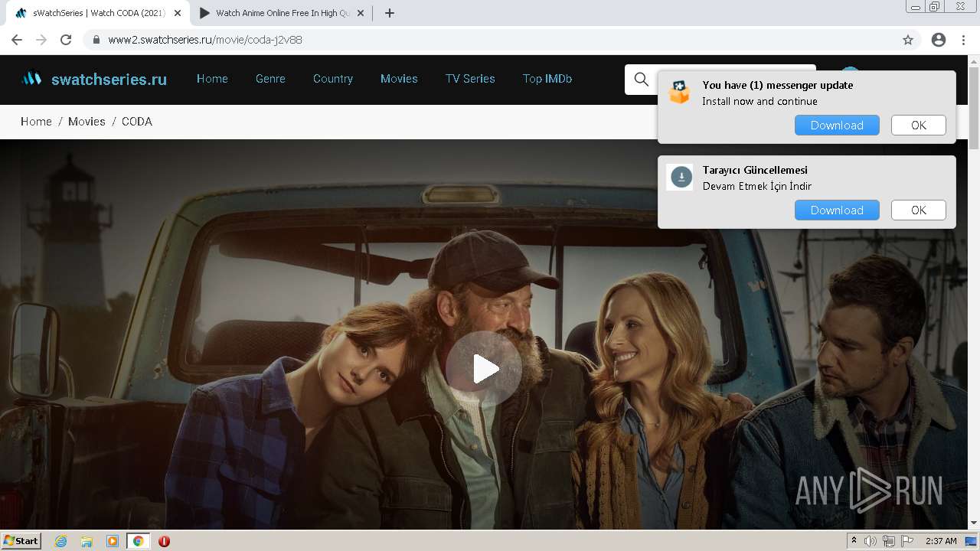980x551 pixels.
Task: Launch Internet Explorer from taskbar
Action: [x=60, y=541]
